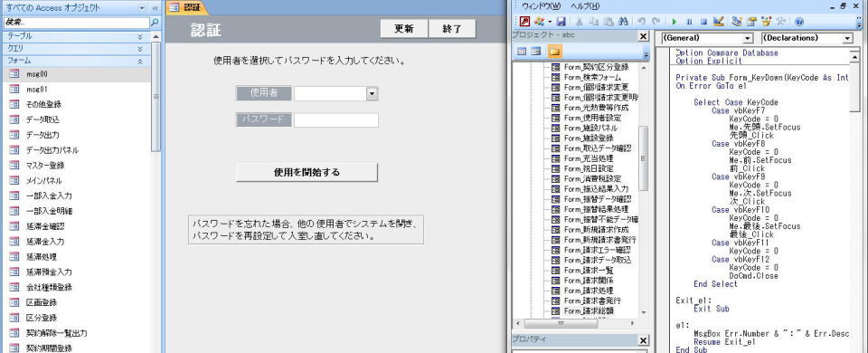Viewport: 868px width, 353px height.
Task: Click the navigation search magnifier icon
Action: coord(155,23)
